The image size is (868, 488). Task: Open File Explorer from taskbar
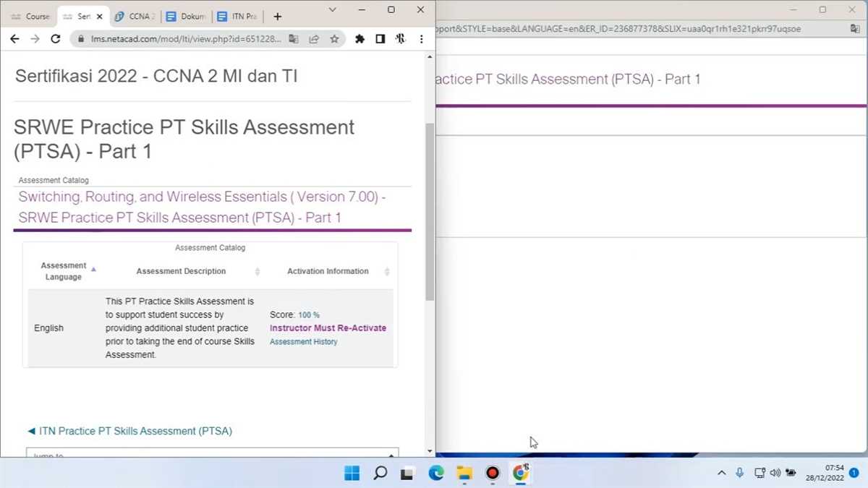(464, 474)
